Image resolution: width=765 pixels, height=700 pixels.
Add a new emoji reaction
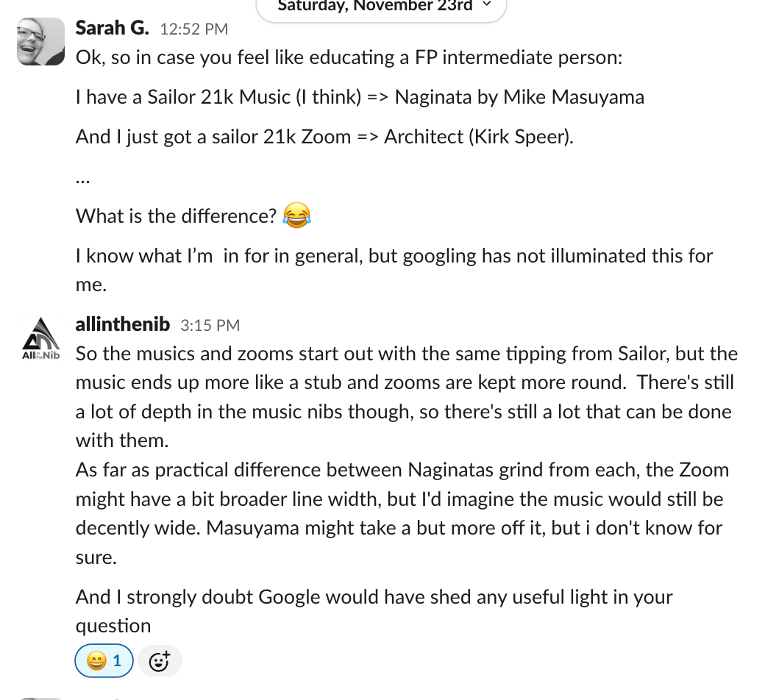point(160,661)
